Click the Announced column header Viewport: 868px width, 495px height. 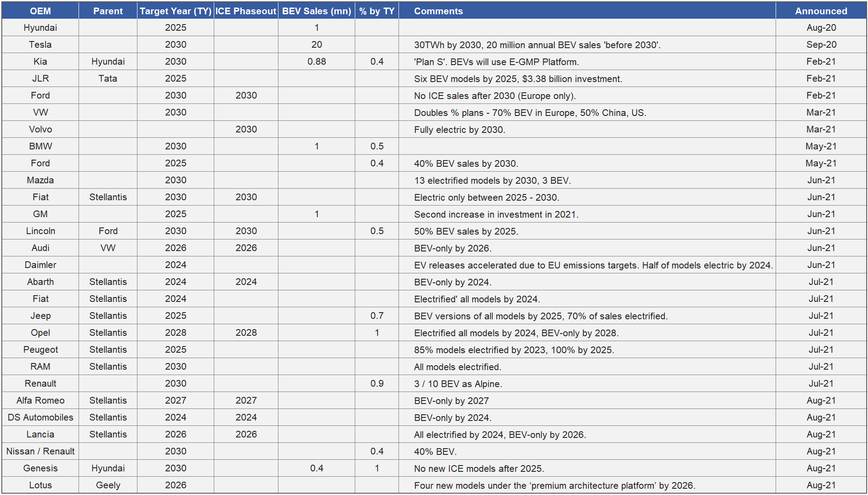pos(821,11)
